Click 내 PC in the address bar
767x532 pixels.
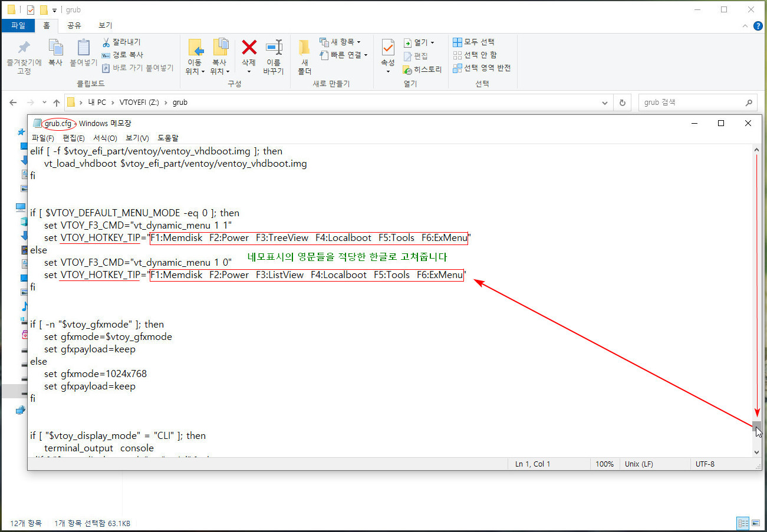[x=97, y=103]
